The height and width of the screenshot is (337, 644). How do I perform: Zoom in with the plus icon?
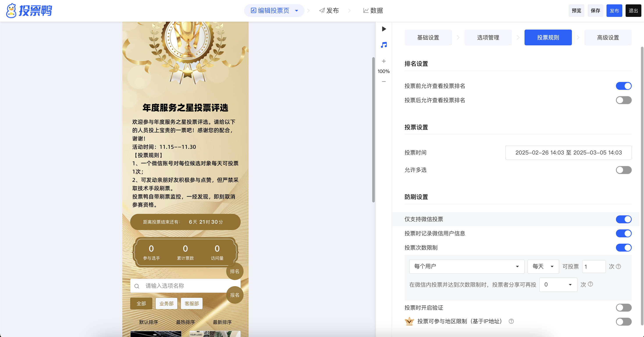pyautogui.click(x=384, y=61)
